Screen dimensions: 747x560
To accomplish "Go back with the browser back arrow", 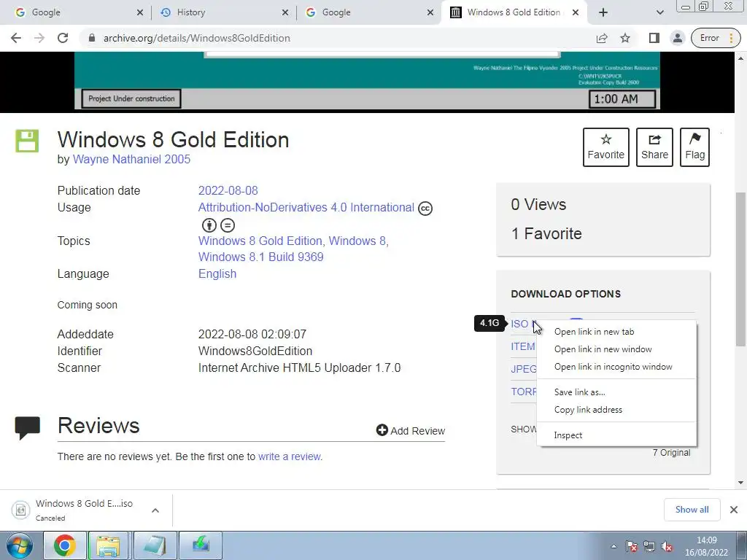I will pos(16,38).
